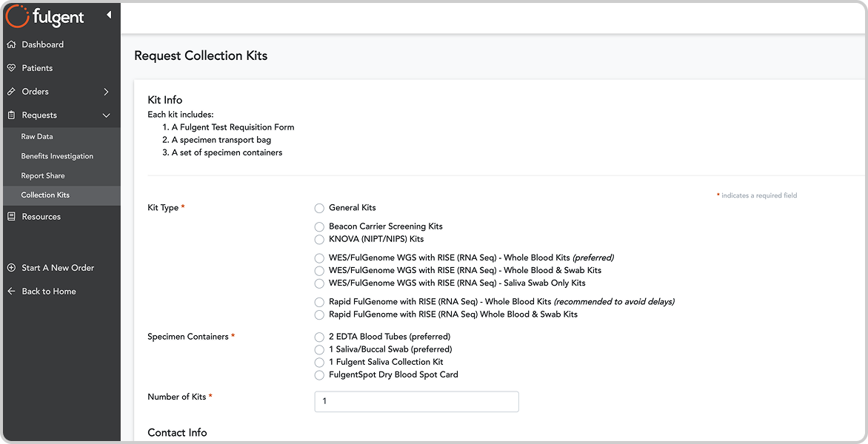Select the General Kits option
Viewport: 868px width, 444px height.
click(319, 208)
